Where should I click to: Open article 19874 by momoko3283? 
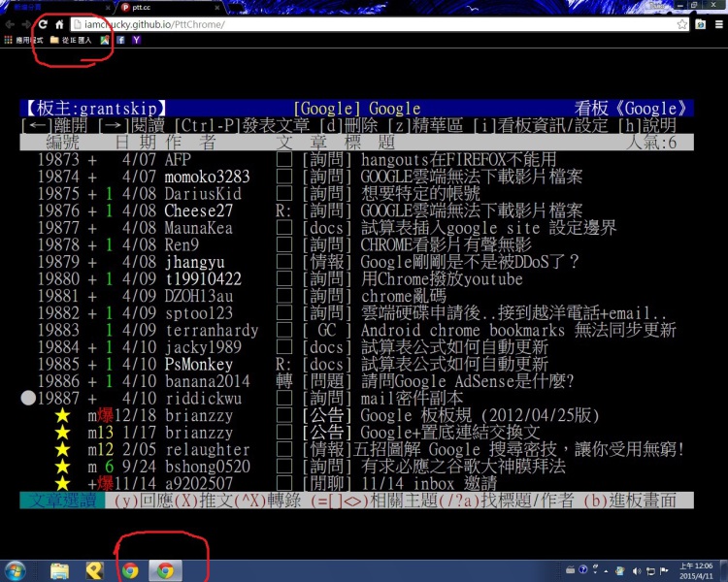pyautogui.click(x=356, y=177)
